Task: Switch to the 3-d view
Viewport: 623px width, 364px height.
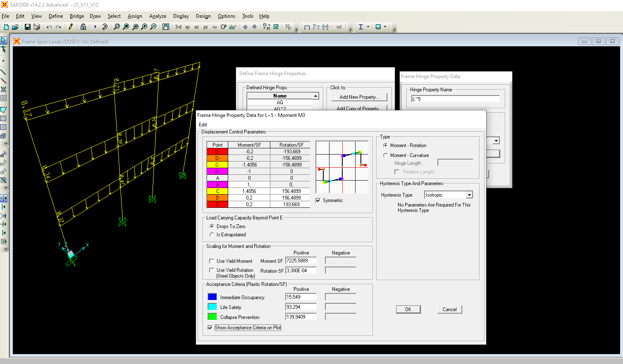Action: click(178, 27)
